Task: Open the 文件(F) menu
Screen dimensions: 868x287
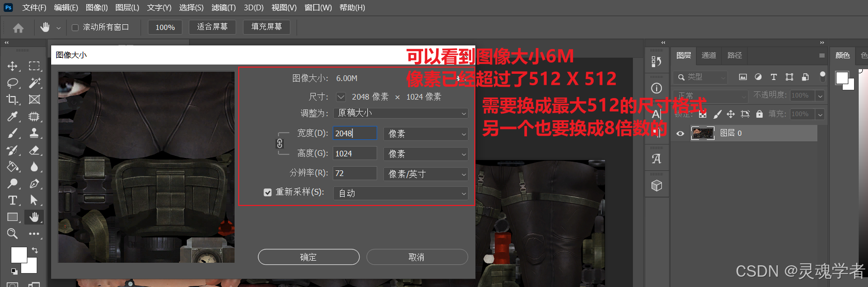Action: tap(34, 8)
